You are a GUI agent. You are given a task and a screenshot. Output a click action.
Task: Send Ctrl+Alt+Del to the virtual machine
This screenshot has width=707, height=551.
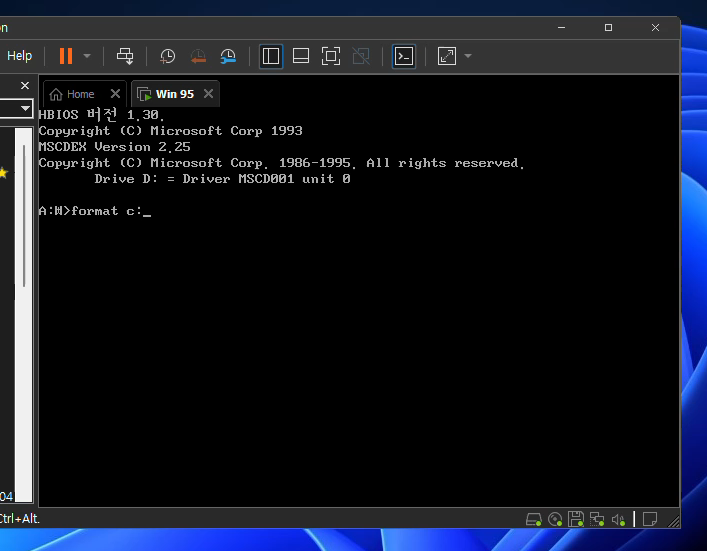pyautogui.click(x=125, y=56)
